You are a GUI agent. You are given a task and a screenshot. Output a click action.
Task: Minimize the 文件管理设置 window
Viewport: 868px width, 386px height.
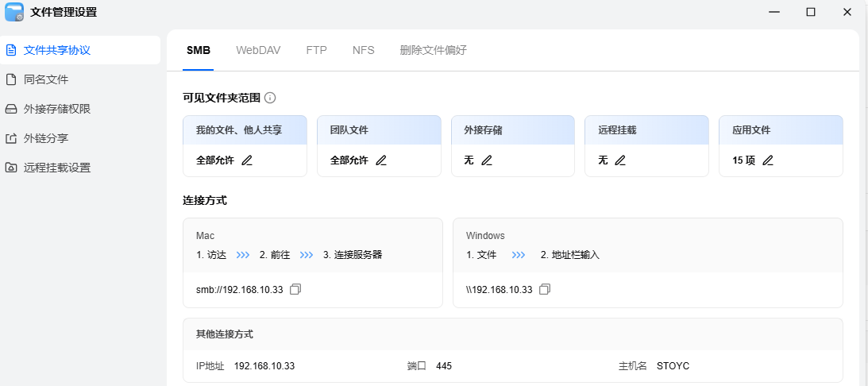pyautogui.click(x=774, y=12)
